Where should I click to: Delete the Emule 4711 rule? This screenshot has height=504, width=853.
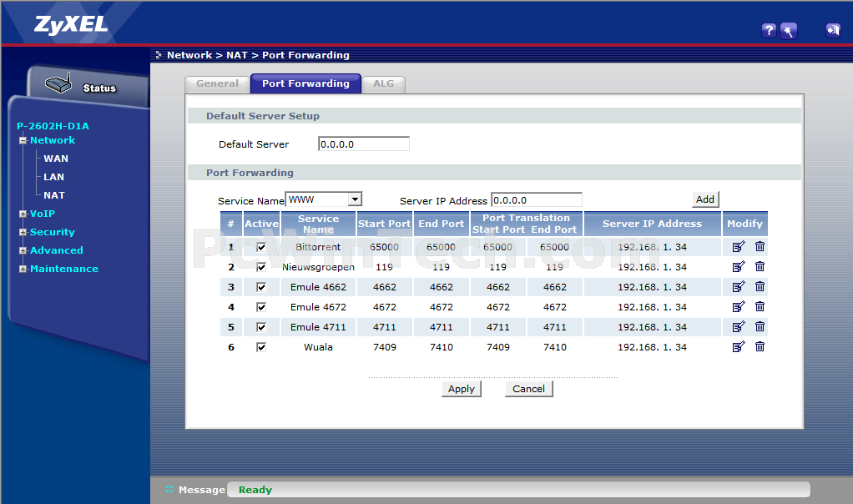[760, 327]
